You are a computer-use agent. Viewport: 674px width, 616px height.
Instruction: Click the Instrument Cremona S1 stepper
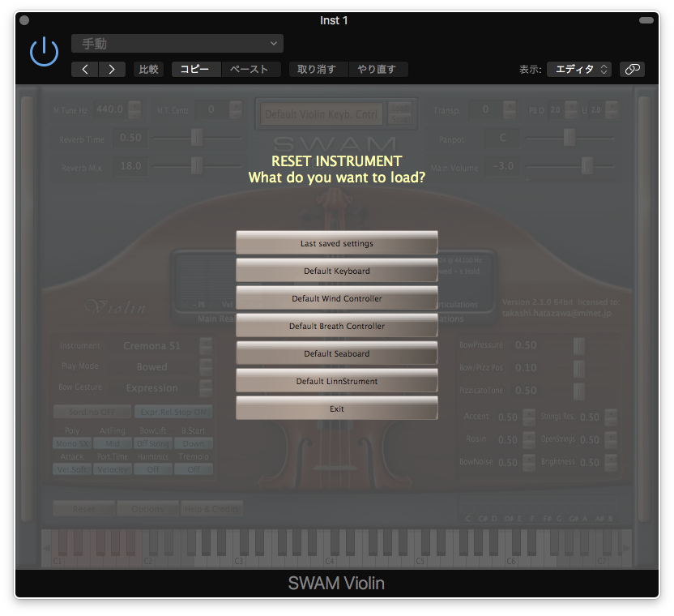tap(206, 346)
